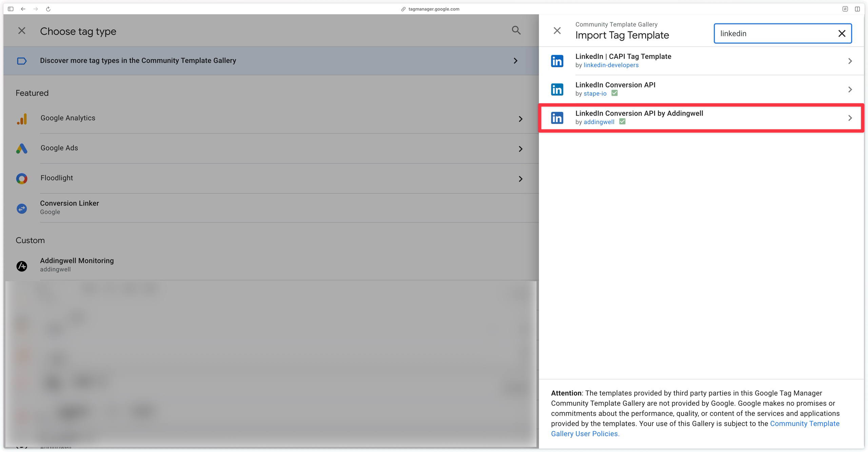Click the Google Ads icon
The width and height of the screenshot is (868, 452).
pos(22,148)
